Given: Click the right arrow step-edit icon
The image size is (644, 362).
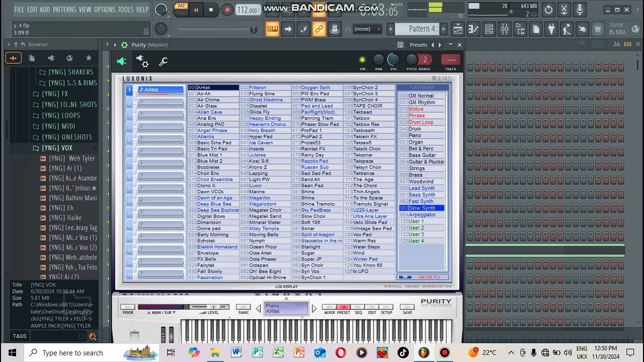Looking at the screenshot, I should coord(288,29).
